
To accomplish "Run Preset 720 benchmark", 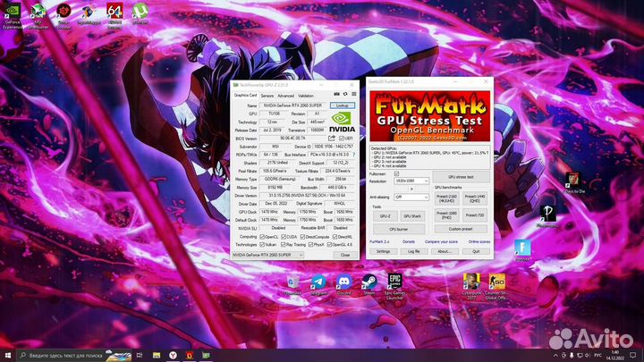I will coord(475,215).
